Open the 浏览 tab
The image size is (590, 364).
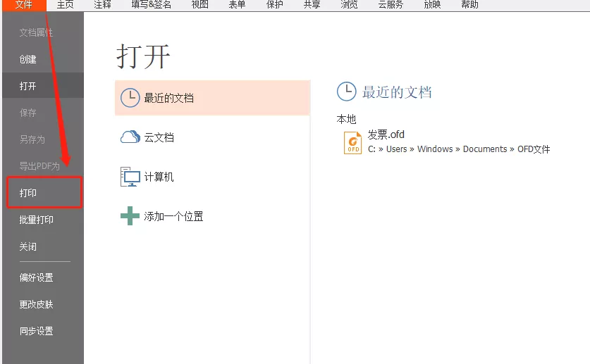(349, 5)
